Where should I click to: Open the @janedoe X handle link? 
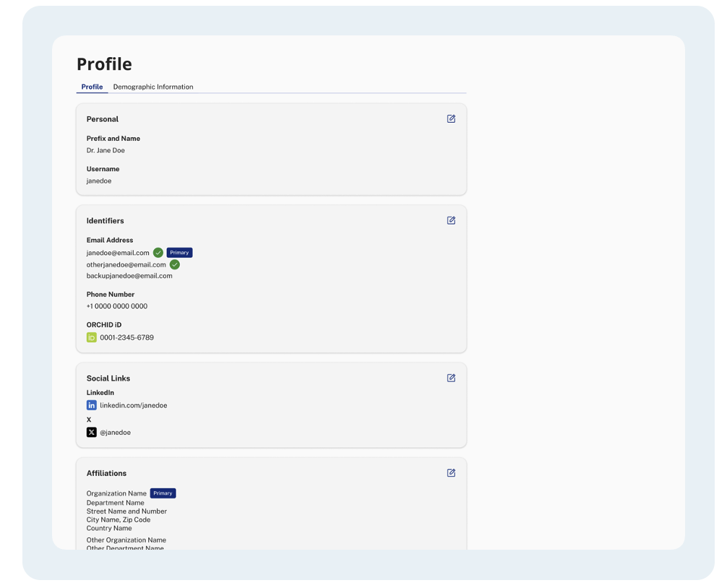[115, 433]
